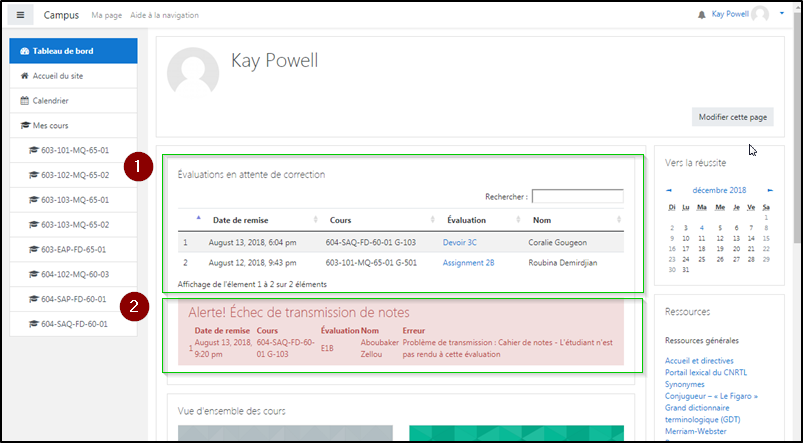Sort table by the number column arrow
The width and height of the screenshot is (803, 443).
[x=198, y=218]
